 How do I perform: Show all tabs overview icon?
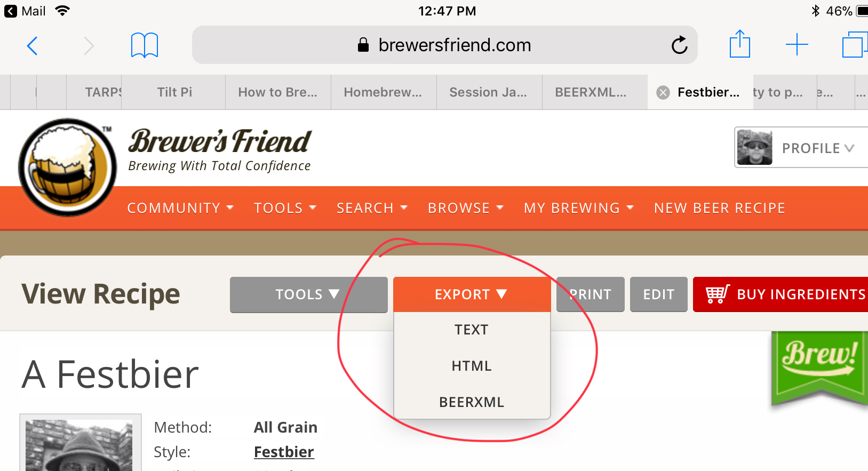tap(855, 44)
